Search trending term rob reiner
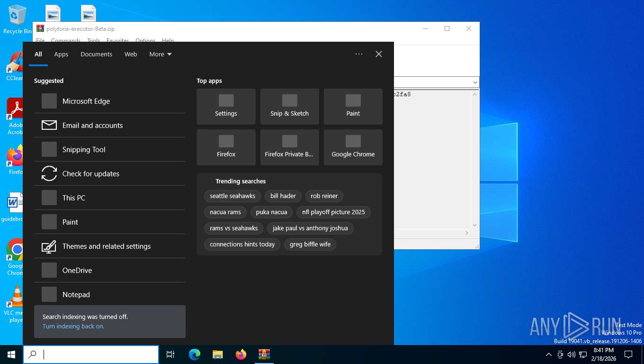Image resolution: width=644 pixels, height=364 pixels. pyautogui.click(x=324, y=196)
